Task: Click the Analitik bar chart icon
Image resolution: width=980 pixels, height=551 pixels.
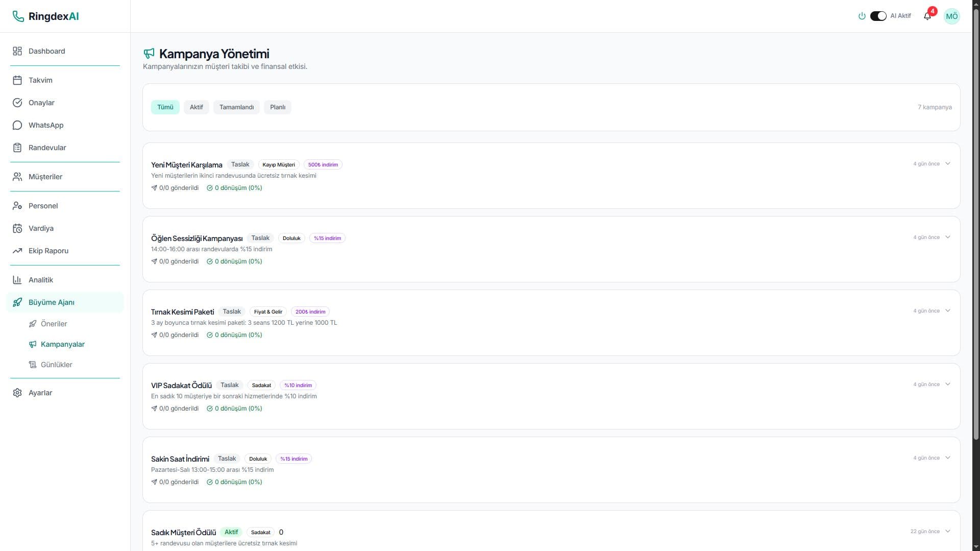Action: pyautogui.click(x=17, y=280)
